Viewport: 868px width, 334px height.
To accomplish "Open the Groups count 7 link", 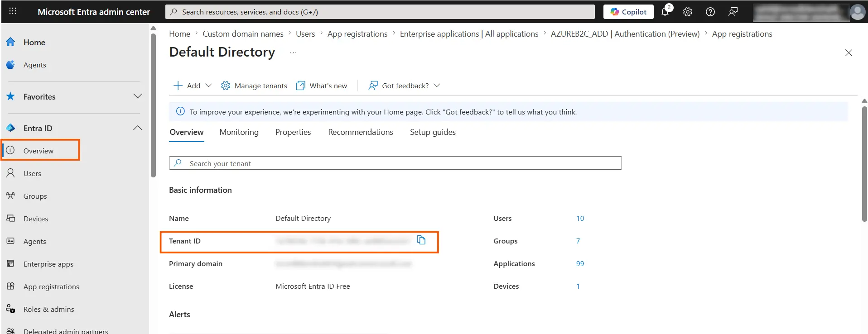I will click(578, 241).
